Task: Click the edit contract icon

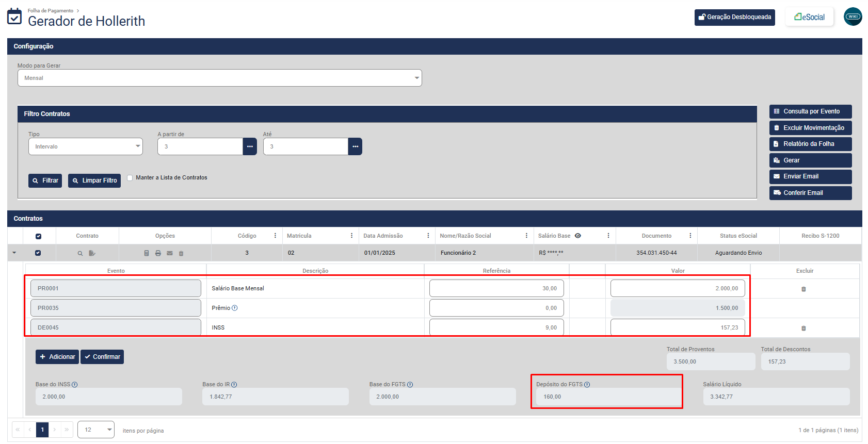Action: pos(92,253)
